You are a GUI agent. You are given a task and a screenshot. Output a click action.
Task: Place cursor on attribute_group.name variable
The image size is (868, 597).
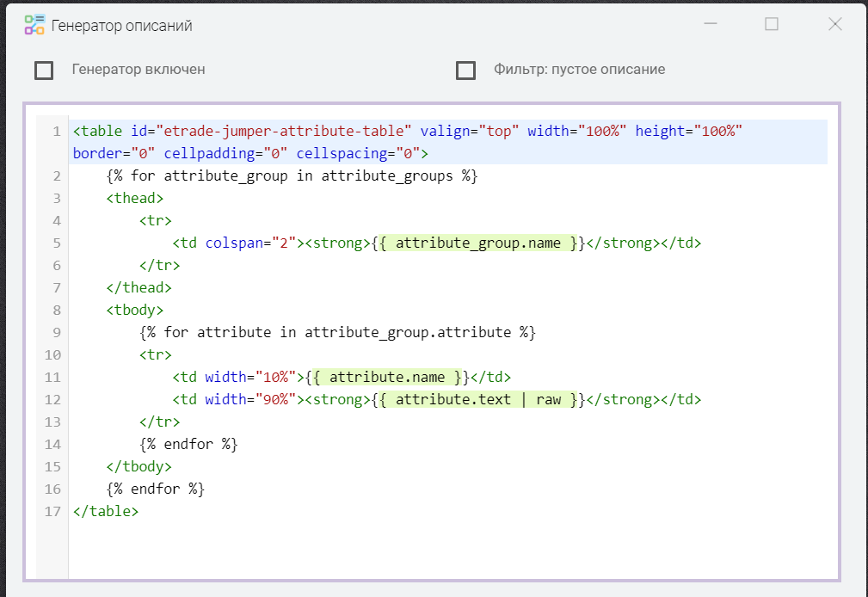(478, 243)
